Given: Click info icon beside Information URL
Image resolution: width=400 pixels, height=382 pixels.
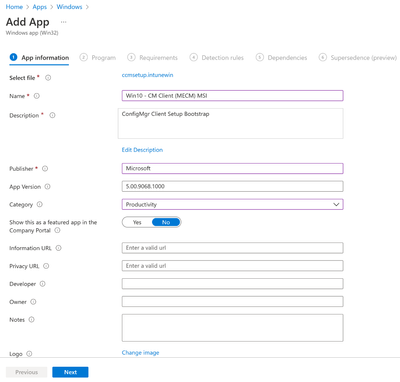Looking at the screenshot, I should 58,248.
